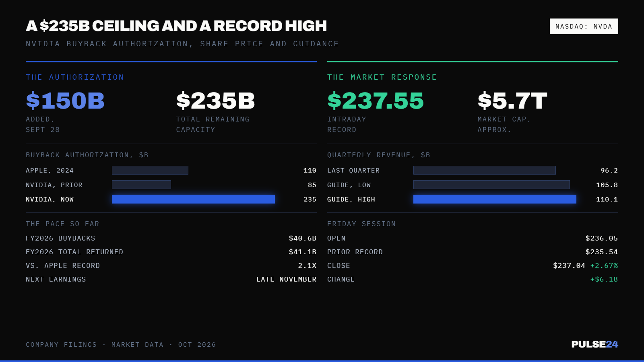Click the 2.1X vs. Apple Record value
Viewport: 644px width, 362px height.
(307, 266)
